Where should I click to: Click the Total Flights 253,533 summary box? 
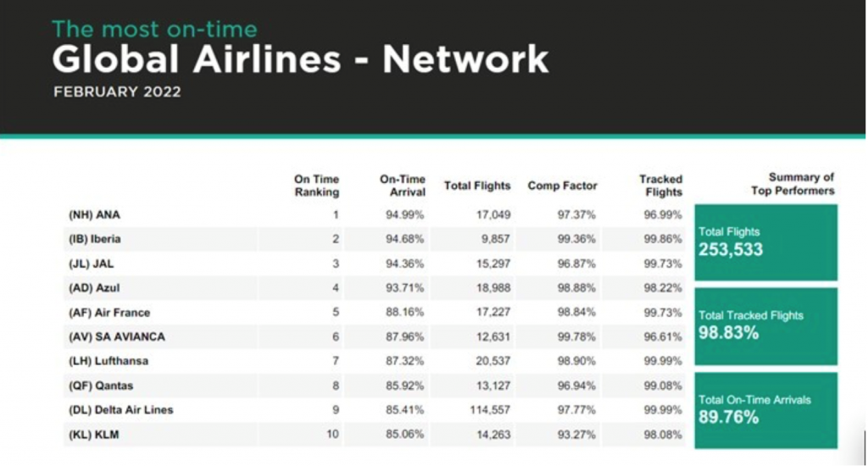[765, 241]
